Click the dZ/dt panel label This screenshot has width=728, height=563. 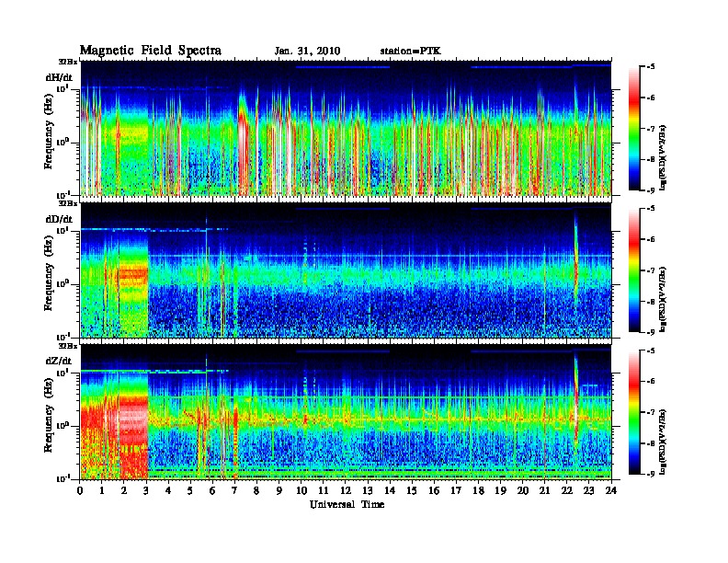pyautogui.click(x=59, y=361)
